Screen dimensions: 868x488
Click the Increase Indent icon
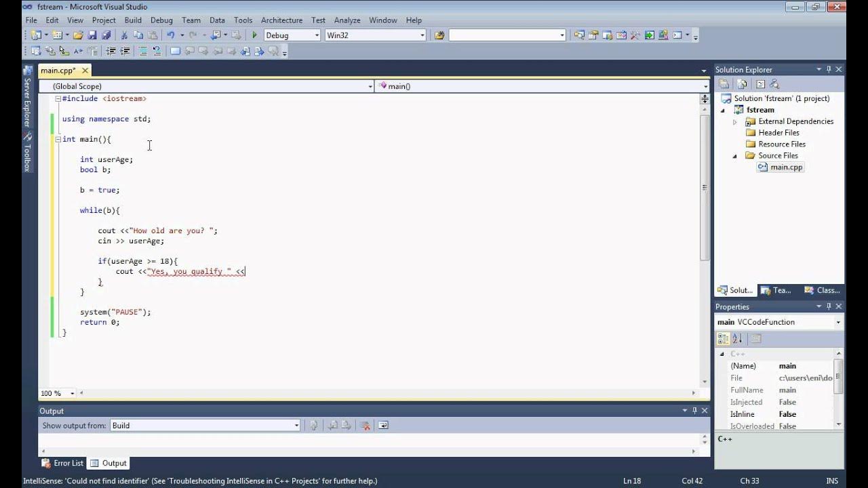125,51
